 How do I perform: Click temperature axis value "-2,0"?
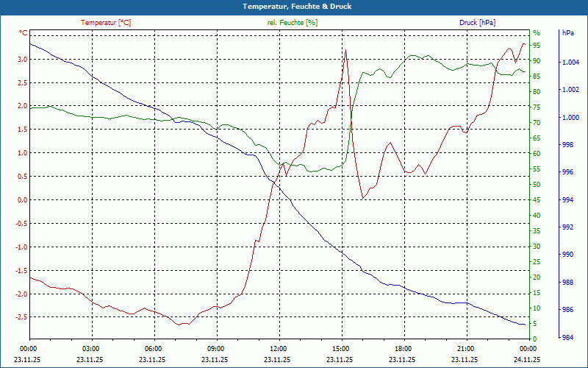21,294
